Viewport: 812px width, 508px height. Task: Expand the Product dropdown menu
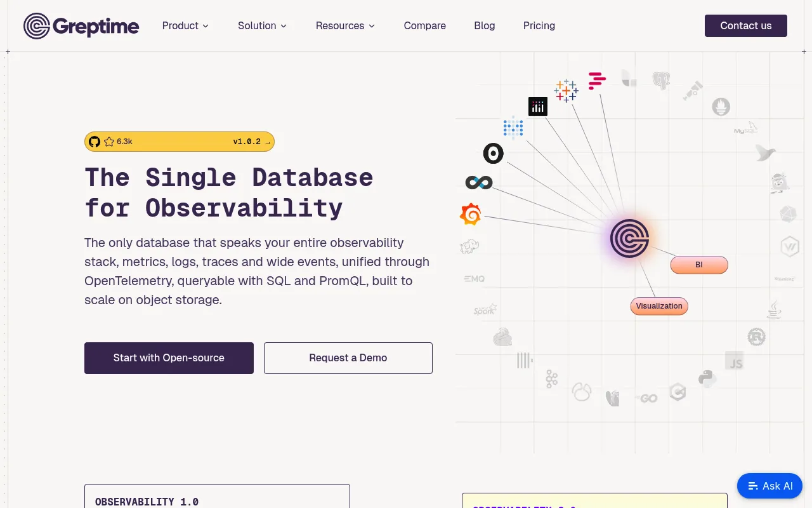(185, 26)
